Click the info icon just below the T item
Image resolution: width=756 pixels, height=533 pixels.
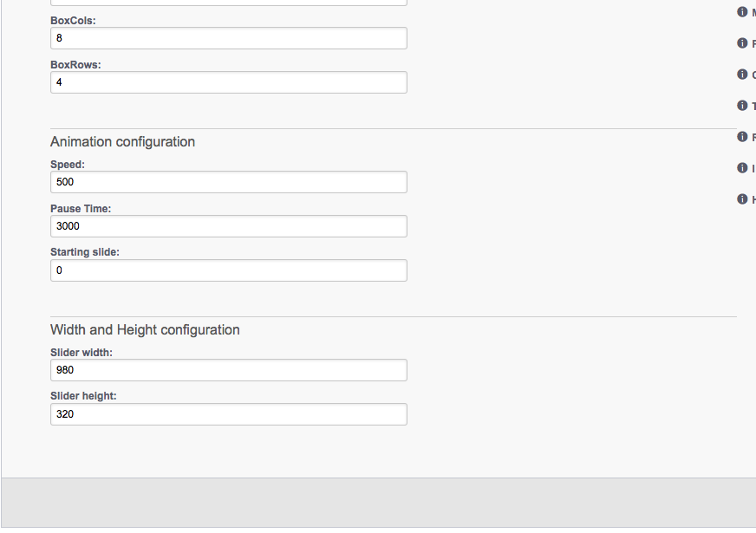pyautogui.click(x=742, y=137)
